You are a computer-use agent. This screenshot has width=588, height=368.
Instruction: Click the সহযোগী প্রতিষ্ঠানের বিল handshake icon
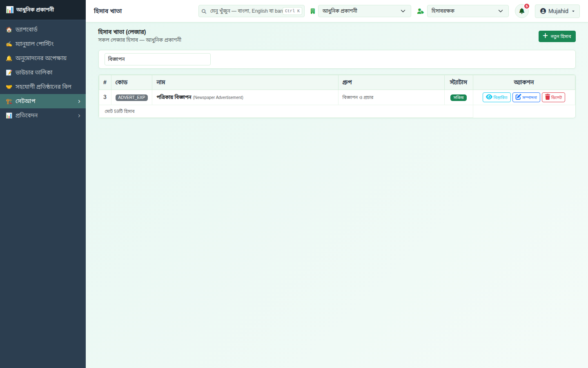9,87
